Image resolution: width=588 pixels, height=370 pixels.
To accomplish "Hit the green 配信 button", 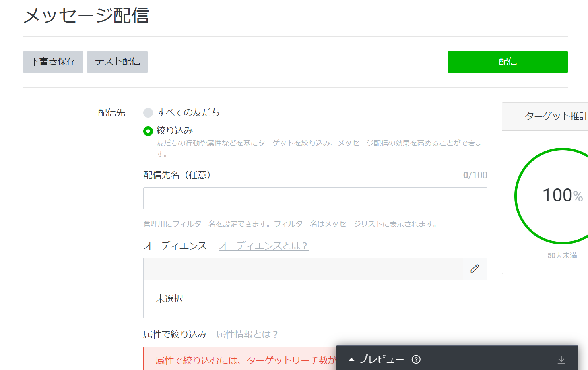I will coord(508,62).
